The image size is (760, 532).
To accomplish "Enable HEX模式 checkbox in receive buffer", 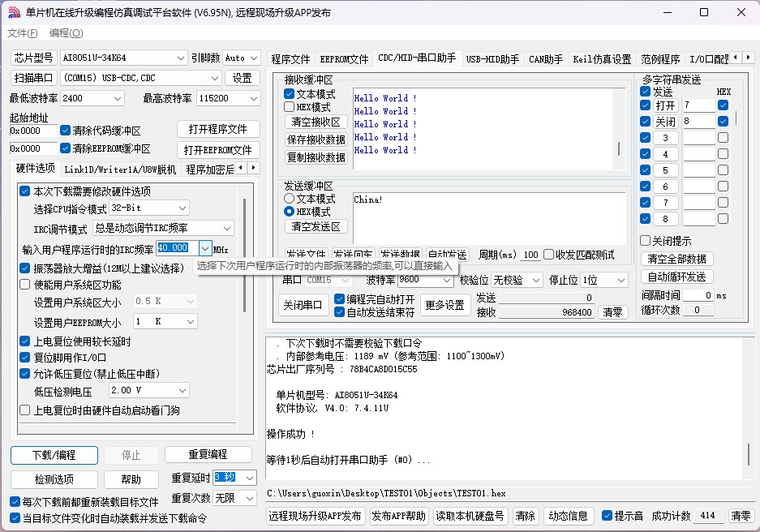I will (x=290, y=107).
